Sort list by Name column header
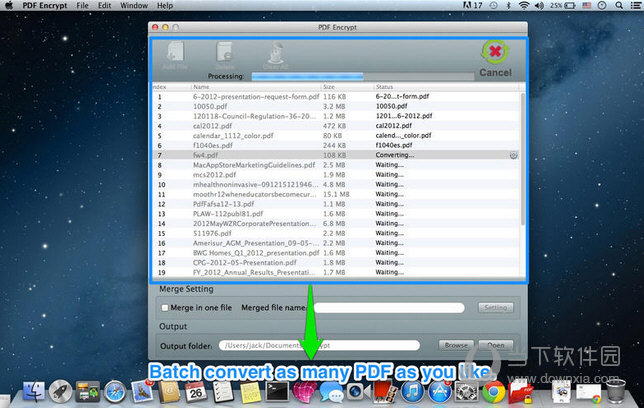This screenshot has height=408, width=644. point(255,87)
